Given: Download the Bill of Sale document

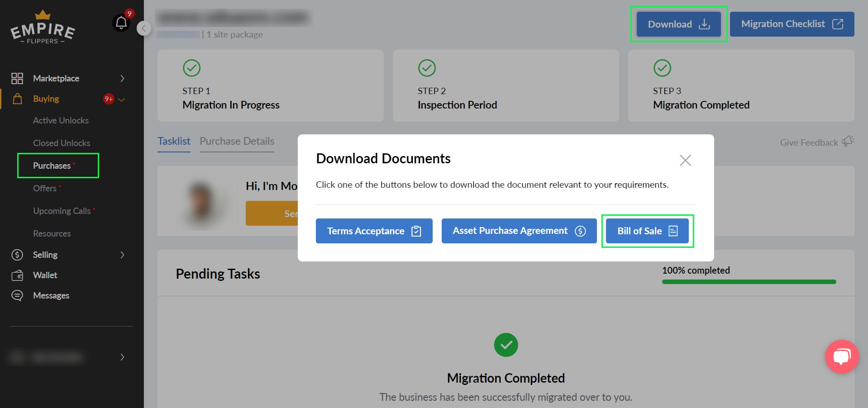Looking at the screenshot, I should pos(647,231).
